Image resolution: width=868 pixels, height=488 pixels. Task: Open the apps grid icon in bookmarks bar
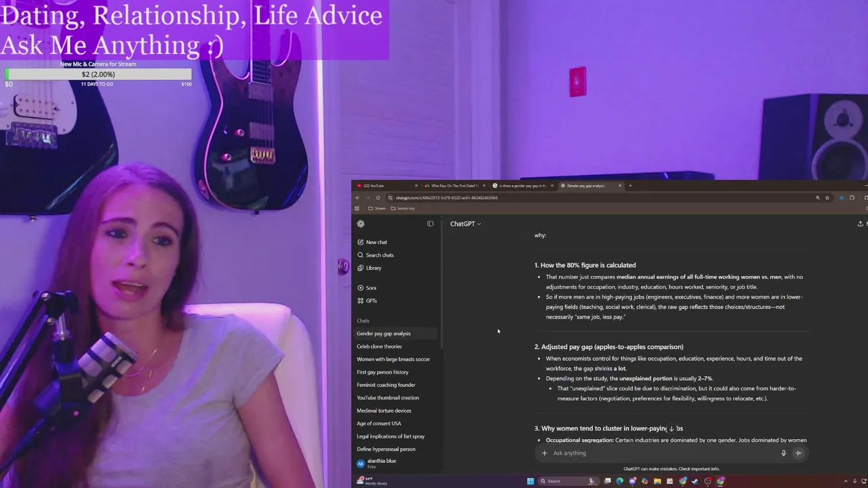(358, 209)
